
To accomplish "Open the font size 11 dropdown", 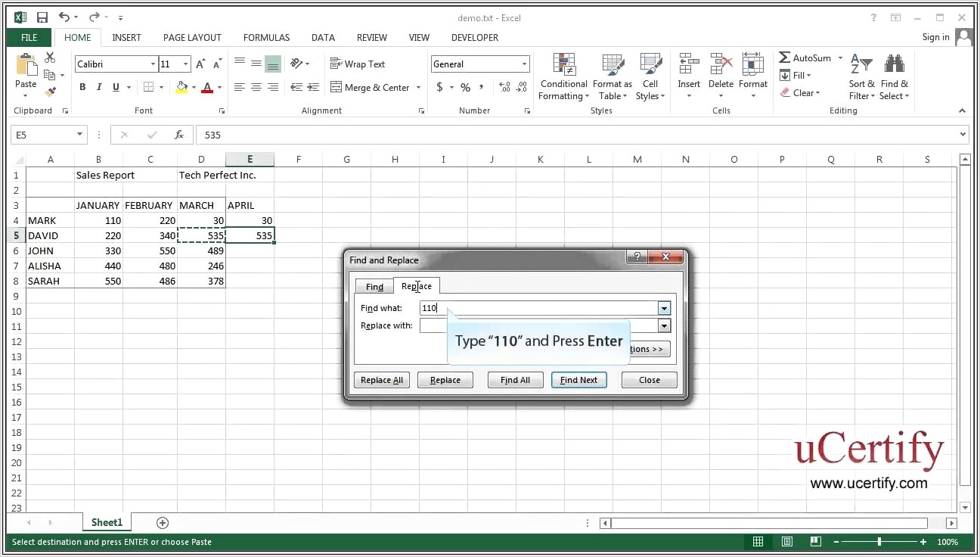I will tap(186, 64).
